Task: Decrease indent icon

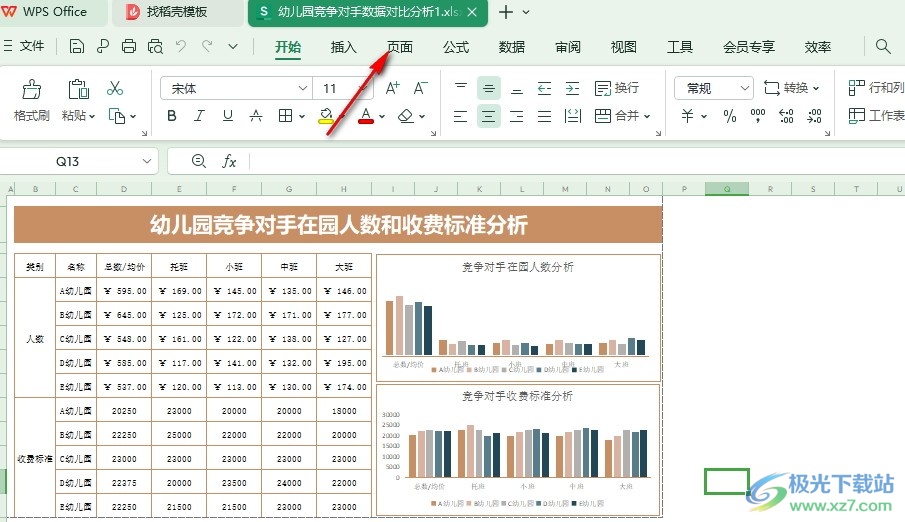Action: [544, 88]
